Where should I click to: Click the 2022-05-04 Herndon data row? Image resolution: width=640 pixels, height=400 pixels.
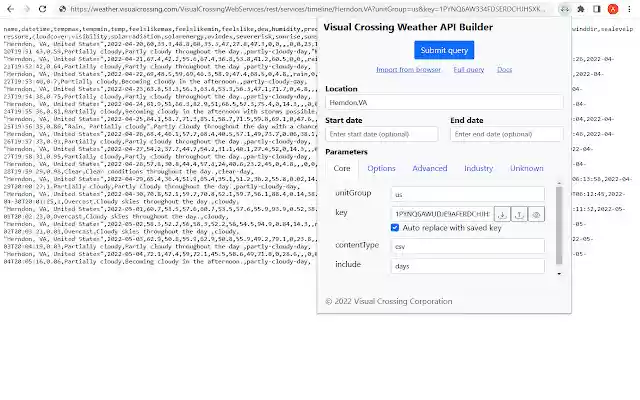click(160, 258)
